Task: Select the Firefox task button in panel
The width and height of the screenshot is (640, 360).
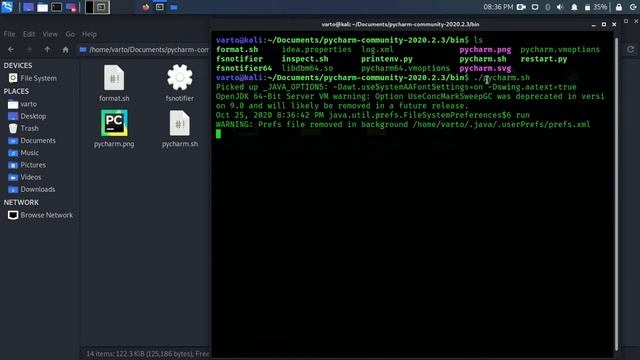Action: coord(146,7)
